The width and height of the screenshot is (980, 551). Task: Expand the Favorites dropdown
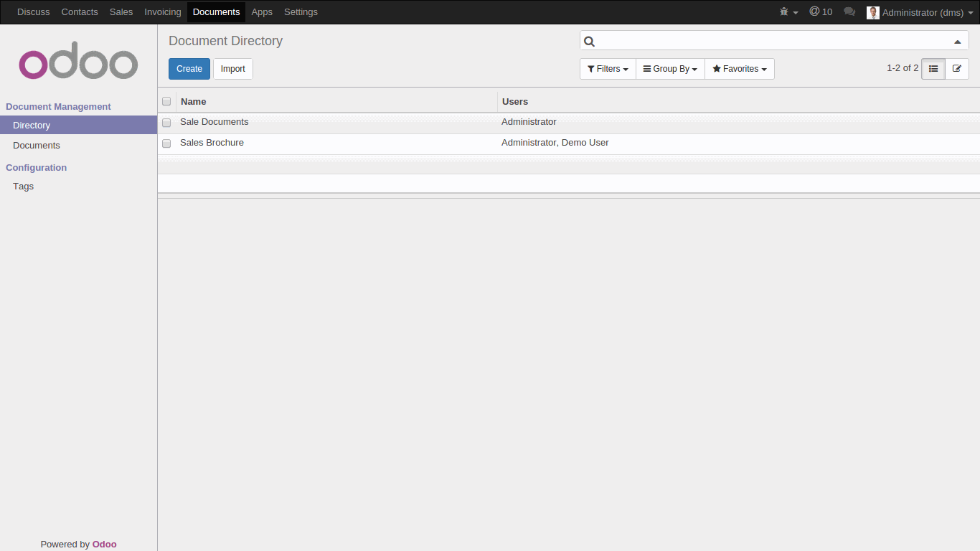pyautogui.click(x=740, y=69)
